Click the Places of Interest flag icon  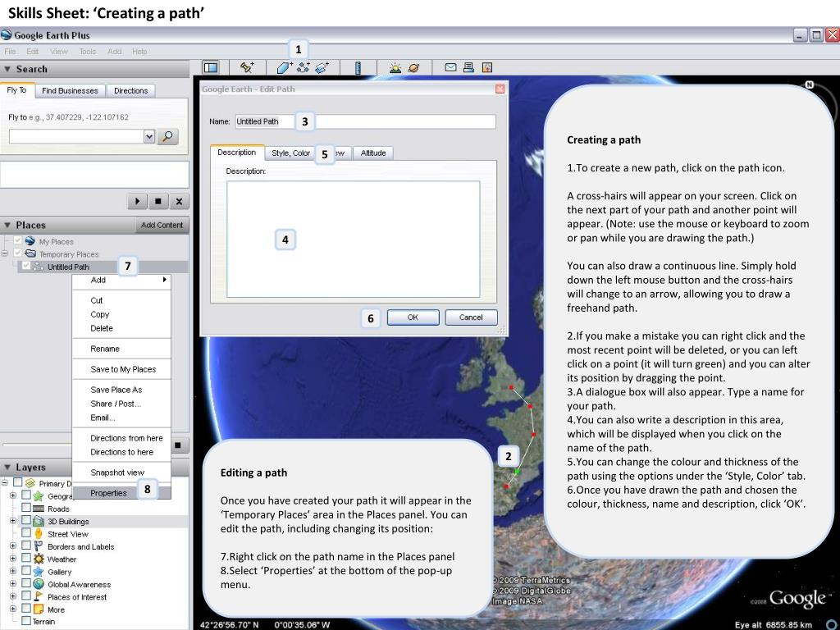(x=39, y=596)
